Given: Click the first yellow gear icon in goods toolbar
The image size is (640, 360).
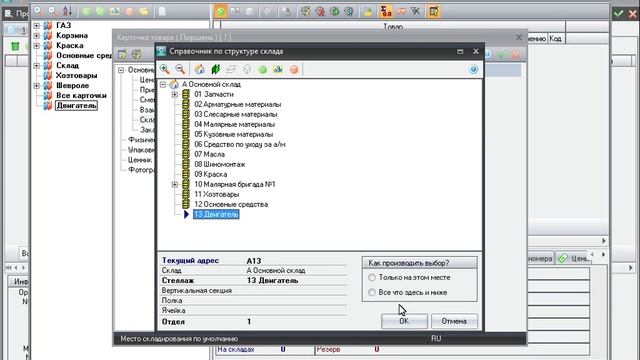Looking at the screenshot, I should point(306,11).
